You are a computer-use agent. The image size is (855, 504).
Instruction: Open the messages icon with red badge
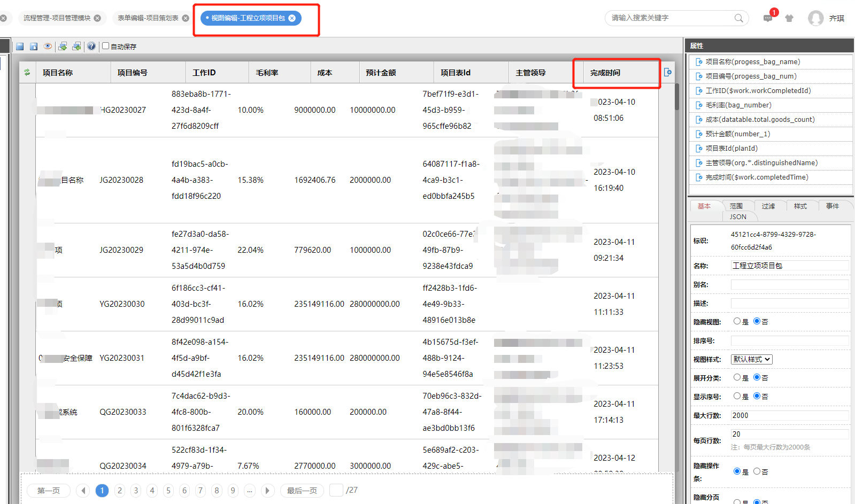[x=768, y=18]
